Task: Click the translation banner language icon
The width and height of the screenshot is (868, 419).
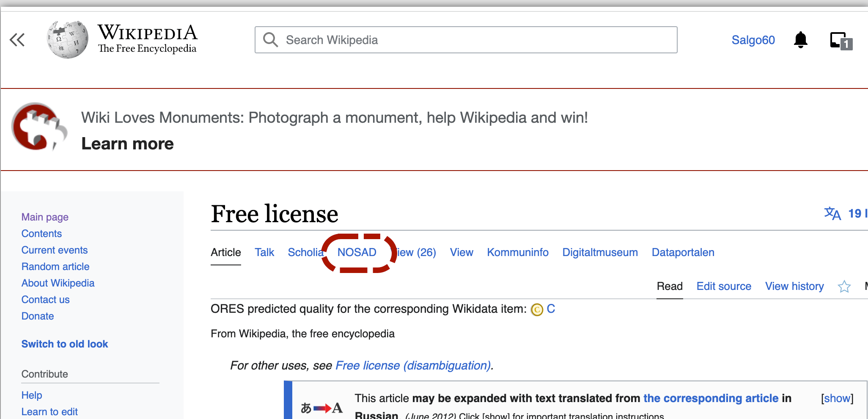Action: click(x=321, y=408)
